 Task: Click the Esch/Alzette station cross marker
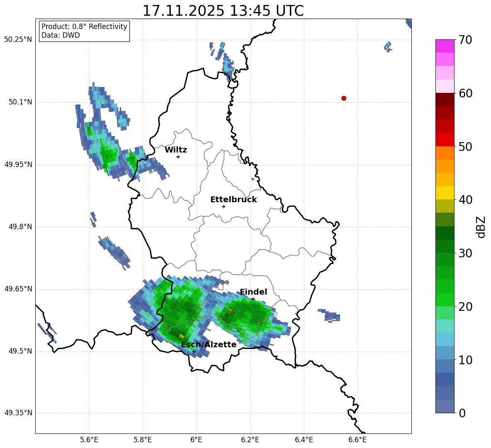(194, 351)
